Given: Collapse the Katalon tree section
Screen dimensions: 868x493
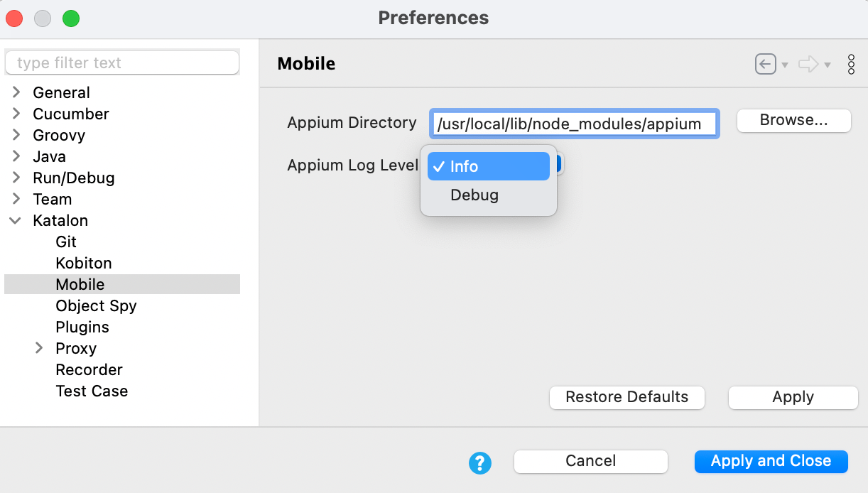Looking at the screenshot, I should tap(16, 220).
